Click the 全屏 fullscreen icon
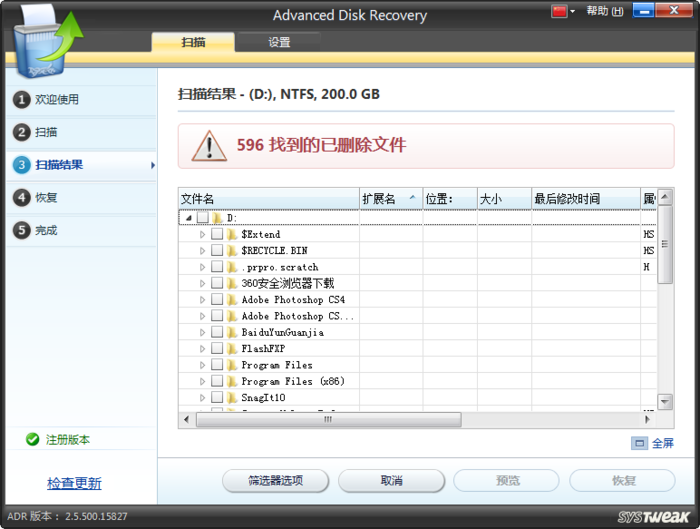 [x=639, y=443]
